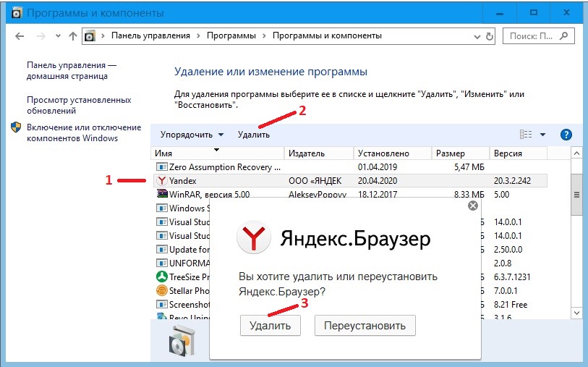
Task: Click the Переустановить button
Action: pyautogui.click(x=365, y=326)
